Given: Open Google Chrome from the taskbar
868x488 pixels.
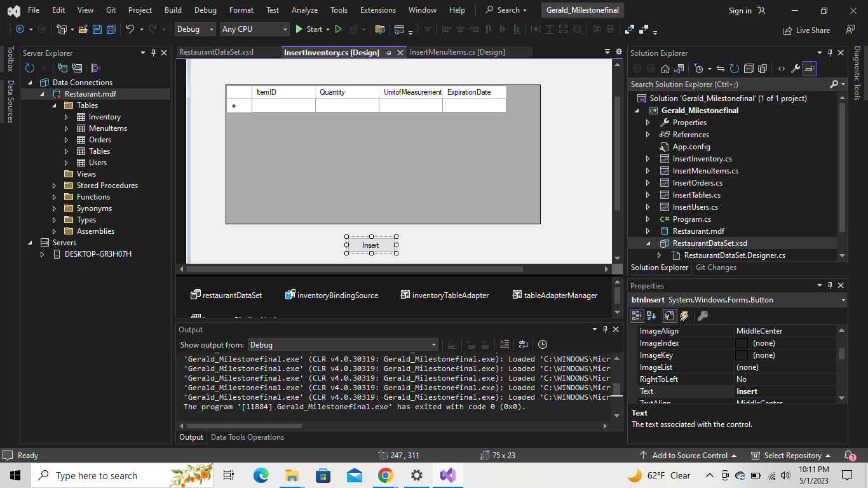Looking at the screenshot, I should (385, 475).
